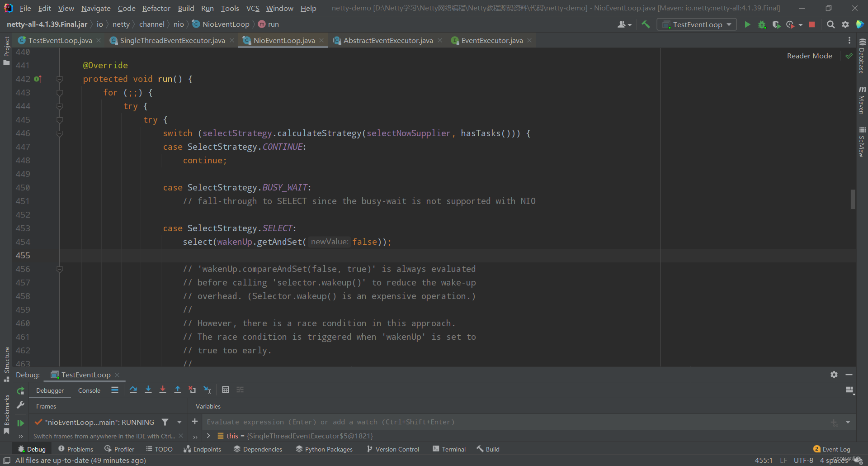Resume program in the debug panel
868x466 pixels.
coord(20,423)
